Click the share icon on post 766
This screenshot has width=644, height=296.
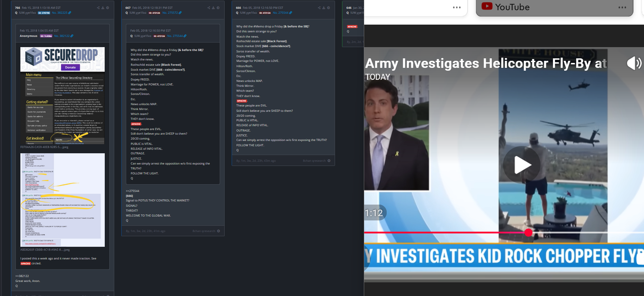(98, 8)
